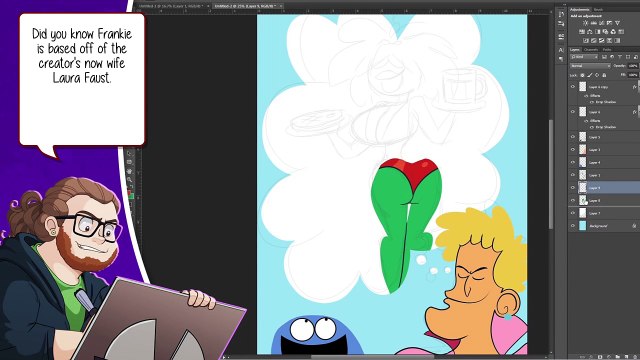Add a Levels adjustment
This screenshot has height=360, width=640.
[594, 23]
